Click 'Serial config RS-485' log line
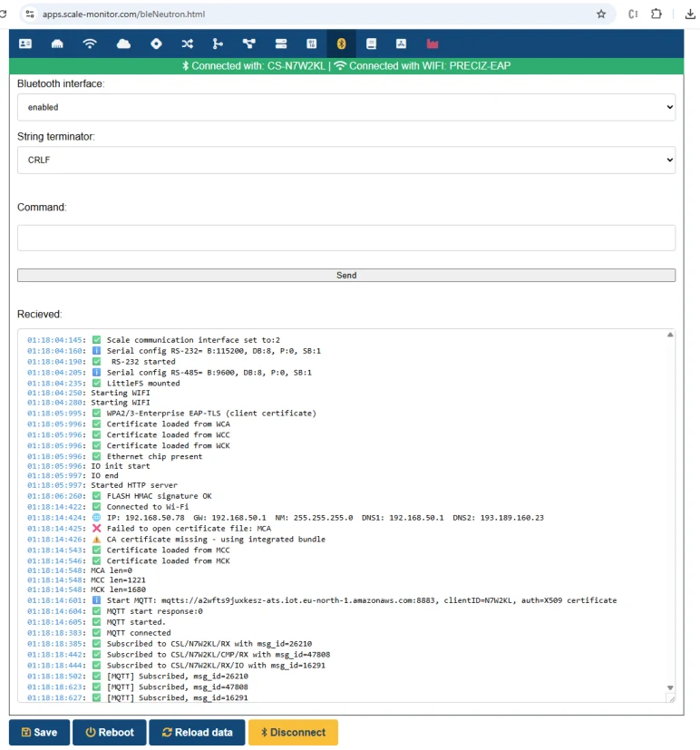The image size is (700, 750). [170, 372]
